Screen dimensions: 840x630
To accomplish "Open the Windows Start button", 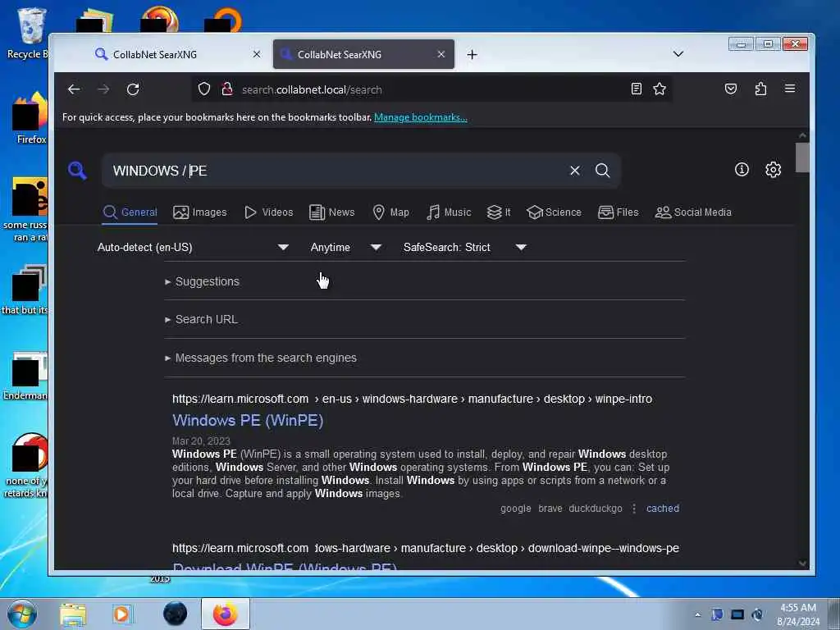I will coord(21,614).
